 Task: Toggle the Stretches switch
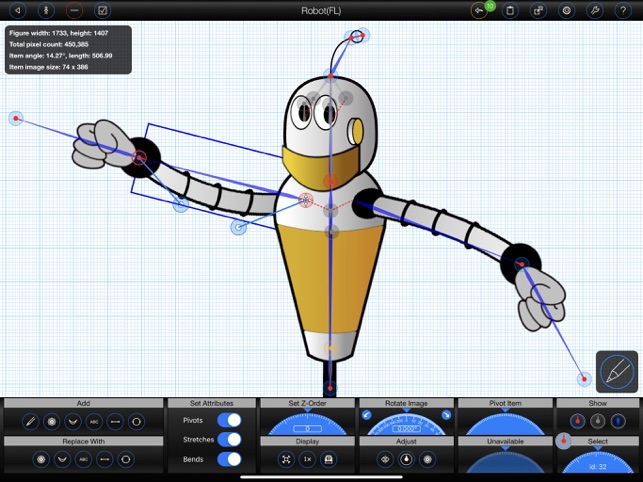point(229,439)
